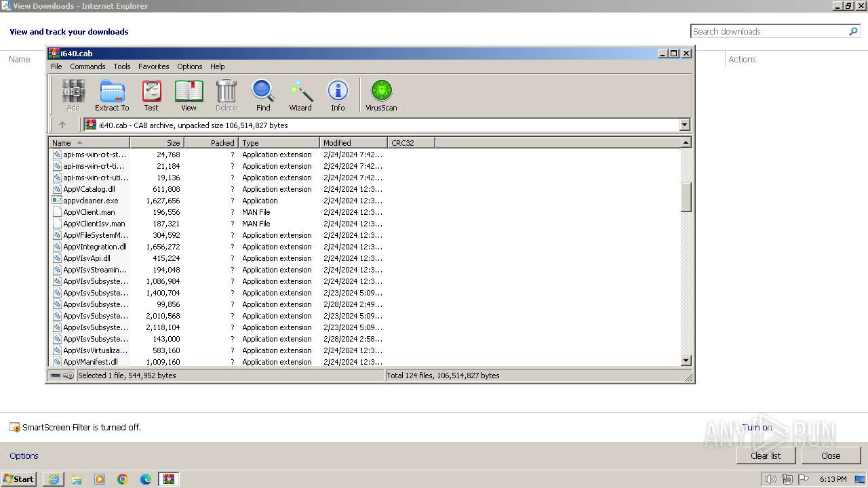Launch Edge from the taskbar
Viewport: 868px width, 488px height.
point(146,479)
